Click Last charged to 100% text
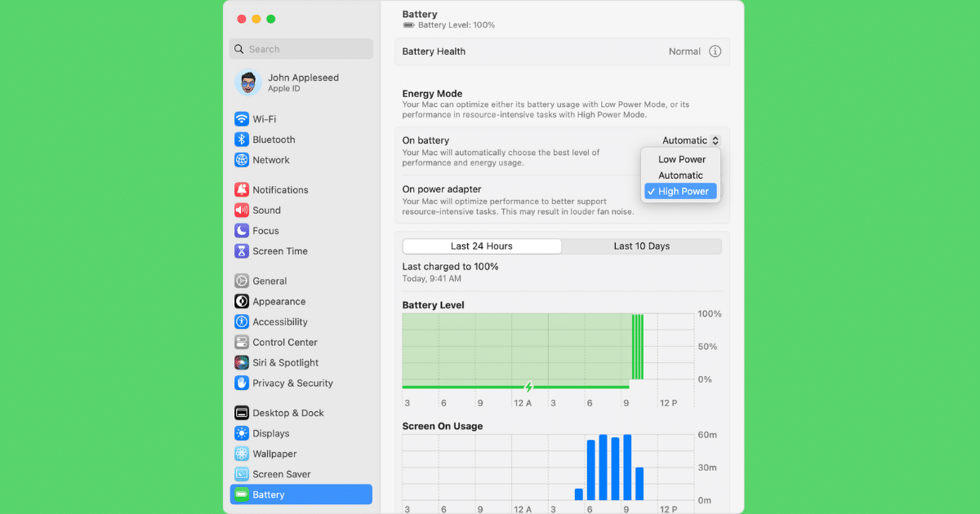Screen dimensions: 980x514 pos(450,267)
